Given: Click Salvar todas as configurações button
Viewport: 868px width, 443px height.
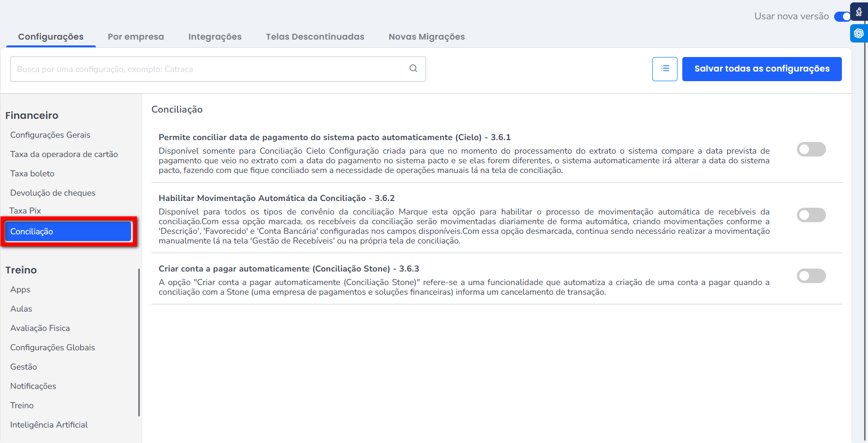Looking at the screenshot, I should pyautogui.click(x=762, y=69).
